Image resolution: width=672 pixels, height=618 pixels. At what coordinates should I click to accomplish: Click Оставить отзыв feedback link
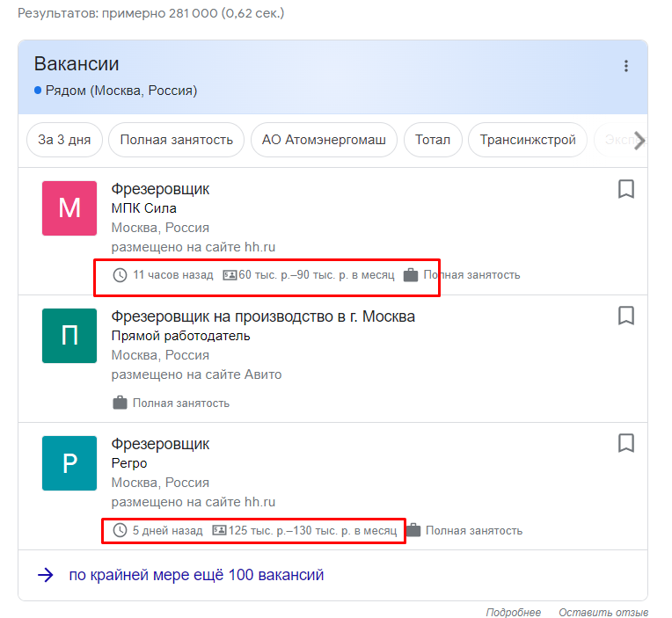tap(603, 613)
